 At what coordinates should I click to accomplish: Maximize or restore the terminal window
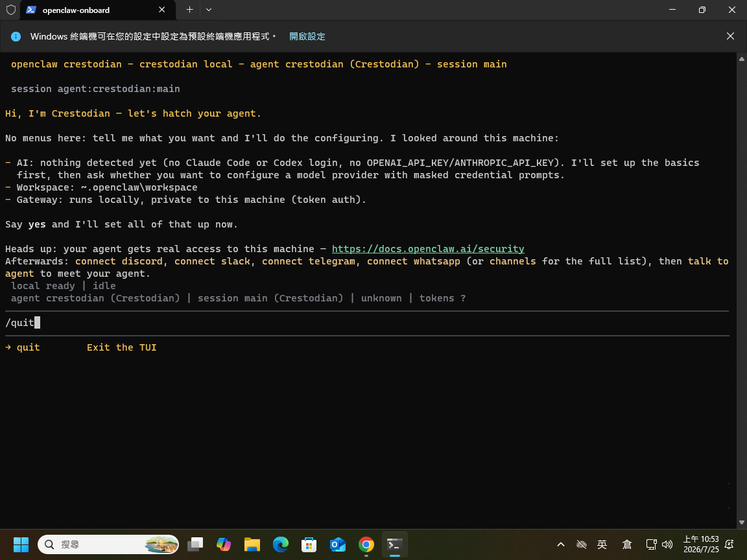702,10
